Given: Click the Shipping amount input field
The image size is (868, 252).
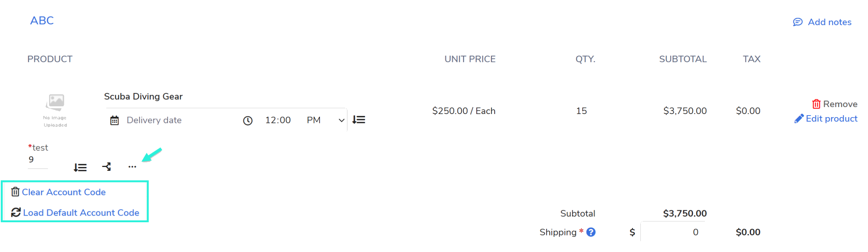Looking at the screenshot, I should coord(672,232).
